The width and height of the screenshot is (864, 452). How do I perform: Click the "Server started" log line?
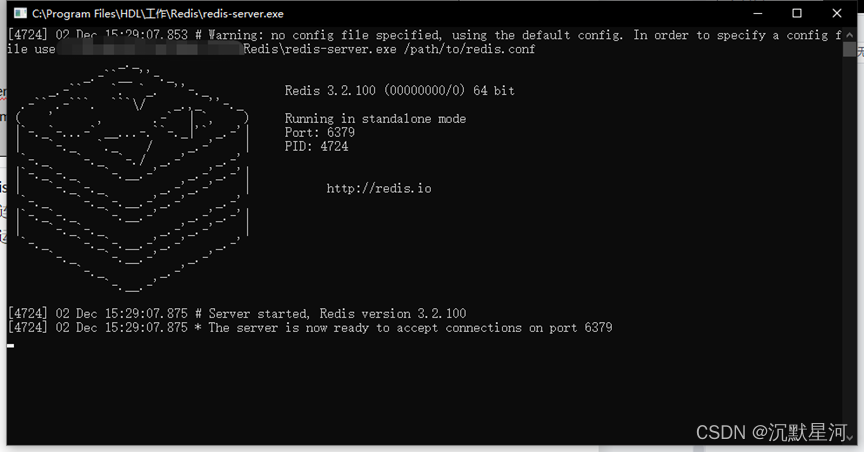237,314
